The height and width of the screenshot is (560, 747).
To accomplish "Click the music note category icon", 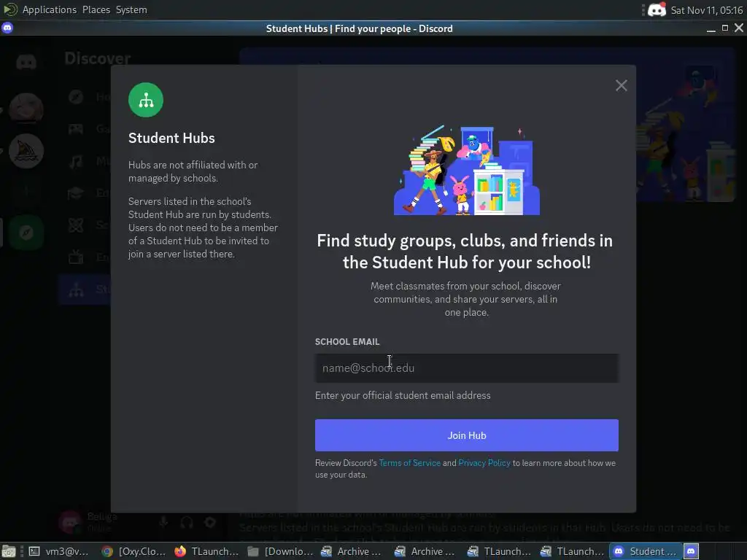I will [x=76, y=161].
